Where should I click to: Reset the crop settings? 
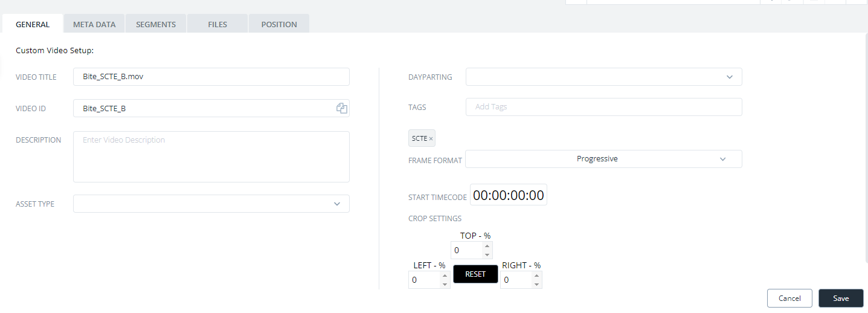tap(475, 274)
